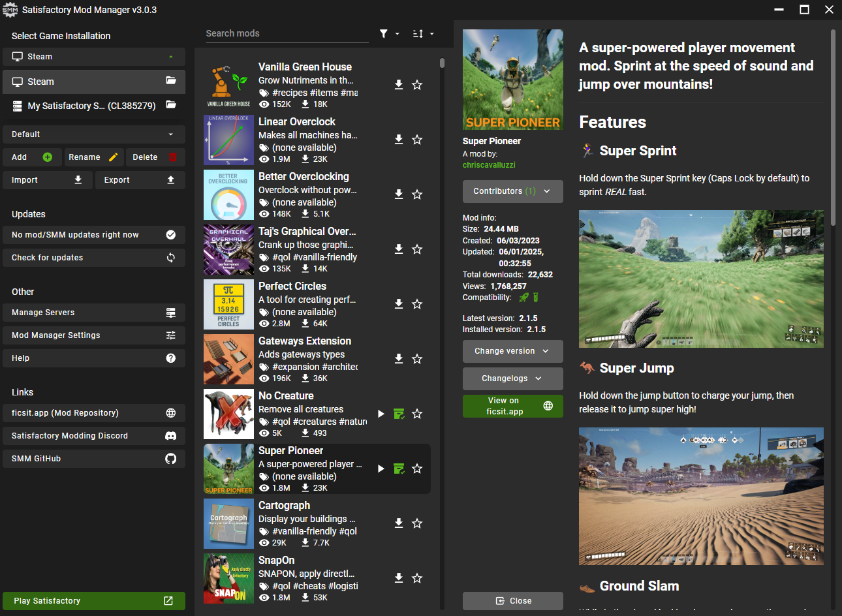Download the Better Overclocking mod
Image resolution: width=842 pixels, height=616 pixels.
[x=399, y=194]
